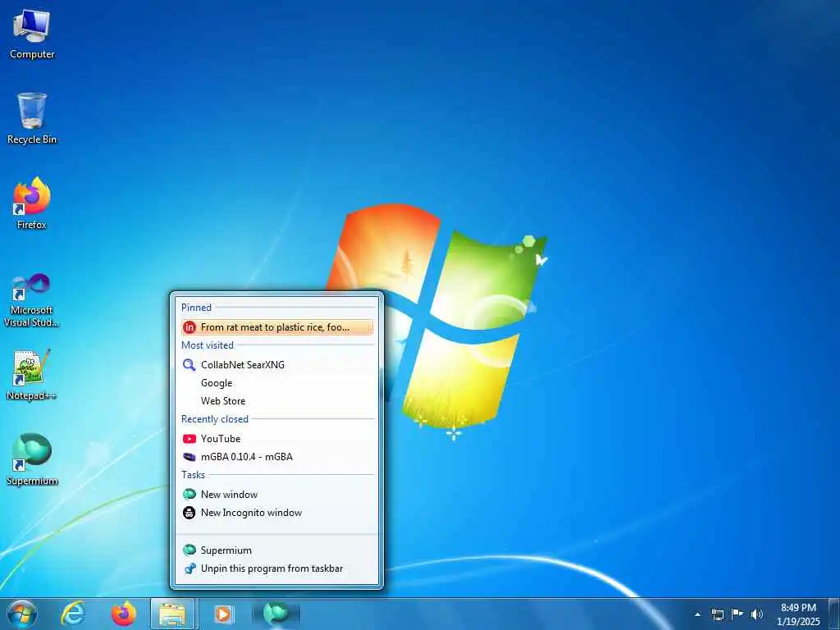The height and width of the screenshot is (630, 840).
Task: Click the Computer desktop icon
Action: click(x=32, y=34)
